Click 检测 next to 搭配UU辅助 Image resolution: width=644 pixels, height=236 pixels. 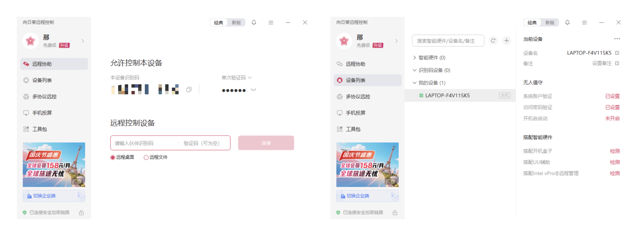pos(614,162)
